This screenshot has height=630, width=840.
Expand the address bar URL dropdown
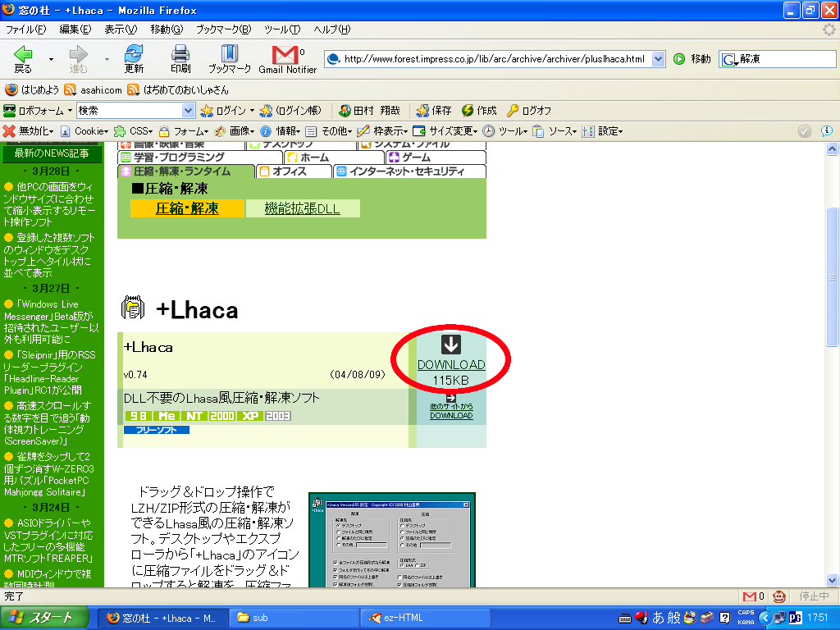pyautogui.click(x=659, y=59)
